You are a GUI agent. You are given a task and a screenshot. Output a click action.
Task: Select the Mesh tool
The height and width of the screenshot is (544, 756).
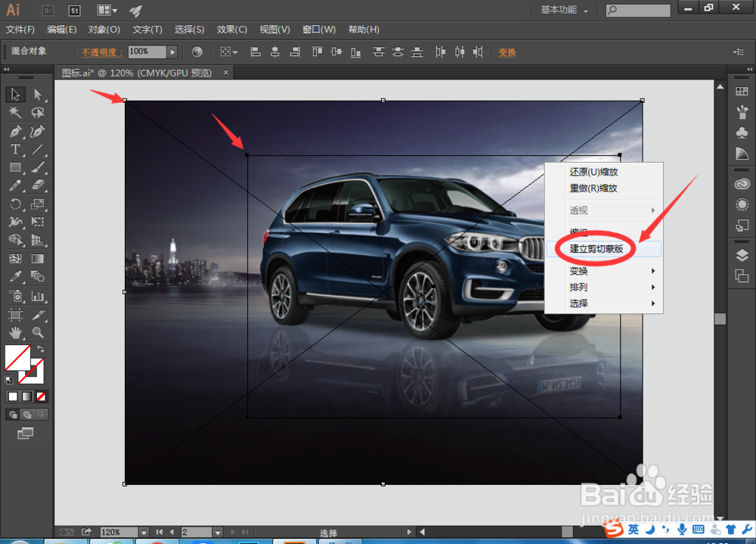pos(15,259)
